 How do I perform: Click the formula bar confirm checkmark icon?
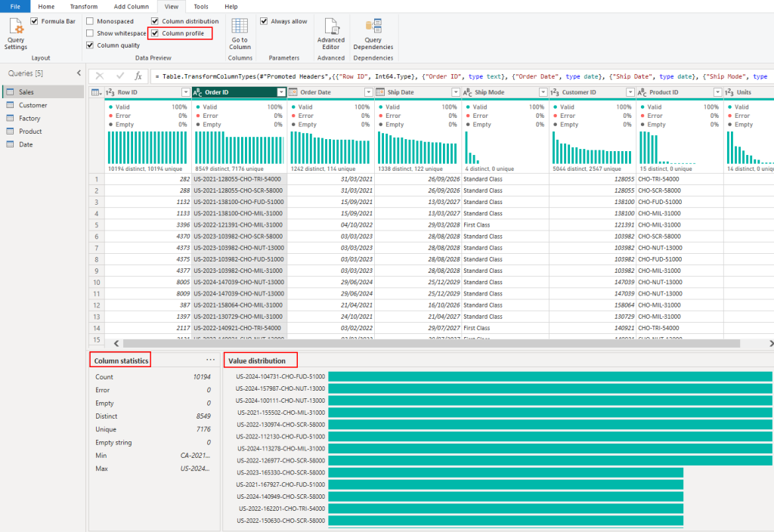(120, 76)
